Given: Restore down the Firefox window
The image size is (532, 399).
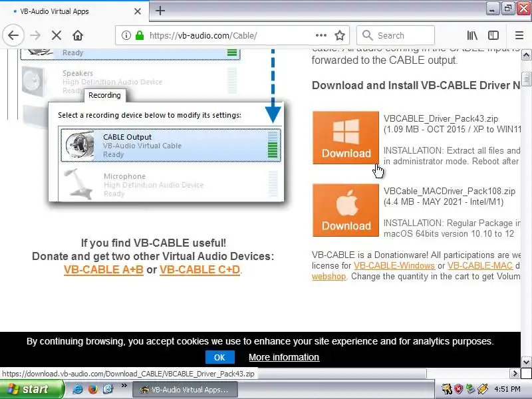Looking at the screenshot, I should tap(507, 9).
